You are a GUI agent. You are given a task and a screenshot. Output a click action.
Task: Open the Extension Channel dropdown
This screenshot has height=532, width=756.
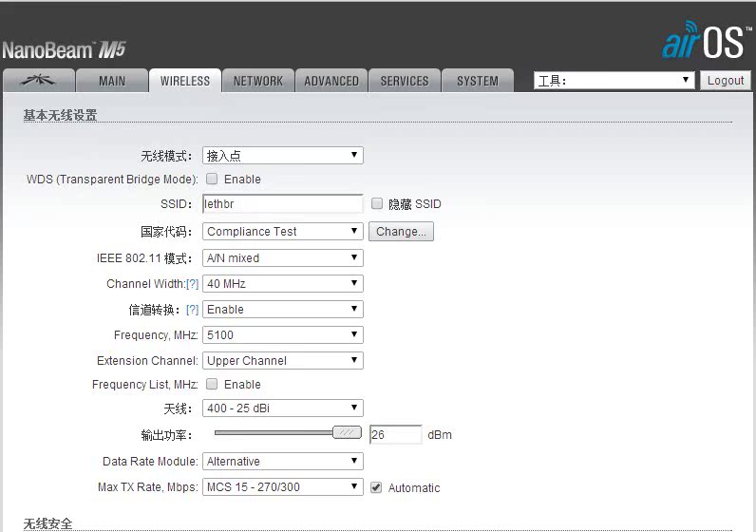coord(282,360)
